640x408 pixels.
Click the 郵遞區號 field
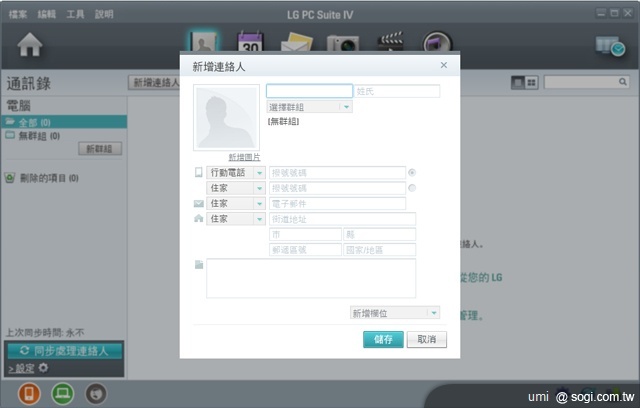coord(305,250)
